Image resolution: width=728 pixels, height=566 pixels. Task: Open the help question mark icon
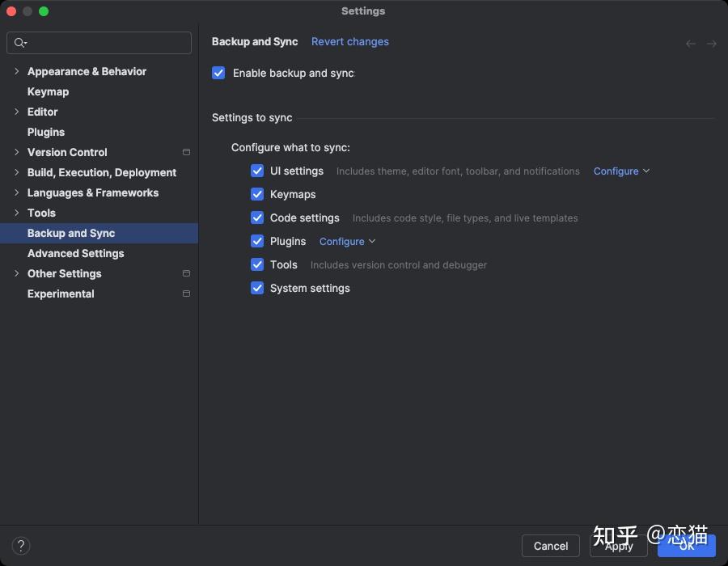click(x=21, y=546)
